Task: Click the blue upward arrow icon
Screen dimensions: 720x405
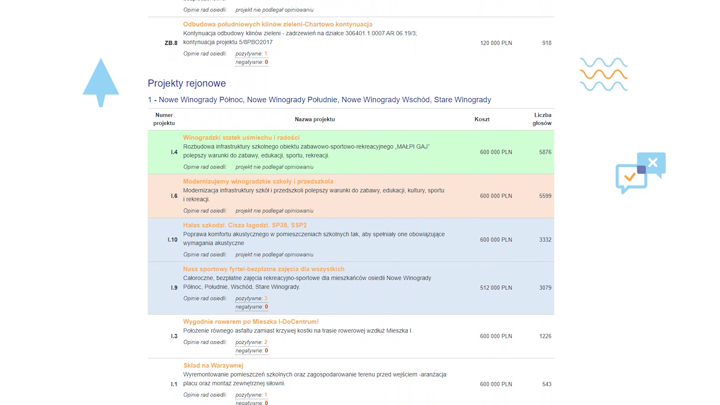Action: tap(101, 81)
